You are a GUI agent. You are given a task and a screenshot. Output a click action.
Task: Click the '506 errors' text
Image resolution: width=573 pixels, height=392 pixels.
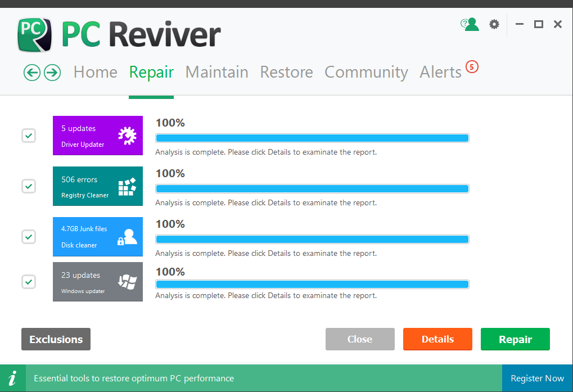(x=79, y=179)
